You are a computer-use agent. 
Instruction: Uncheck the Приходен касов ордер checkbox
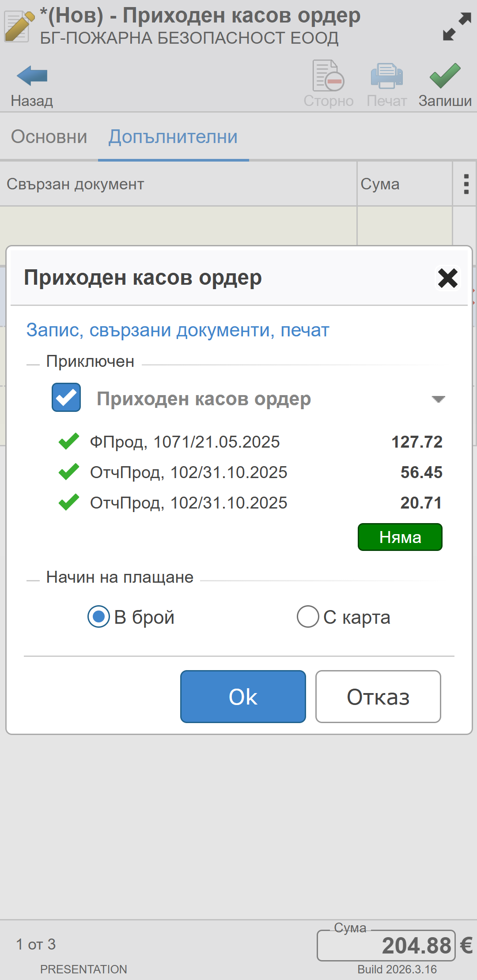pos(66,397)
